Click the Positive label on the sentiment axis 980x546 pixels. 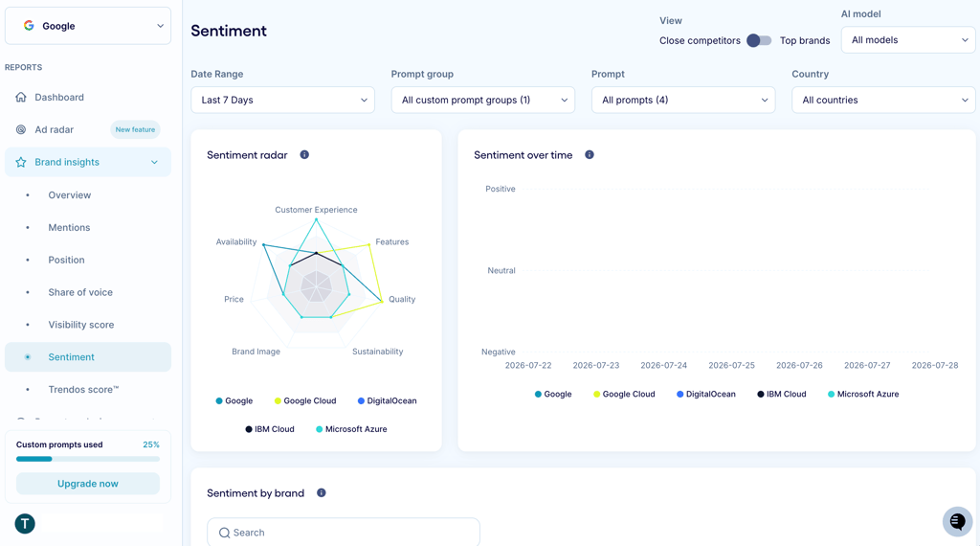[501, 189]
